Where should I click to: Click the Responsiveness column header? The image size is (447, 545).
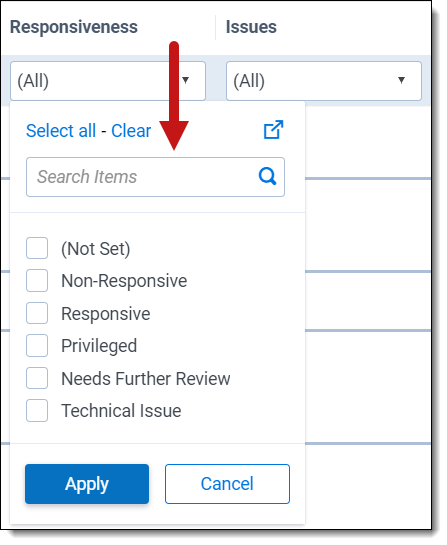coord(74,27)
